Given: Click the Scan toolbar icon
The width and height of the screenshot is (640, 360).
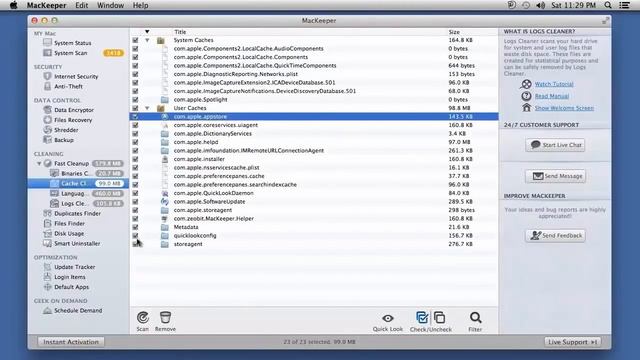Looking at the screenshot, I should click(x=142, y=318).
